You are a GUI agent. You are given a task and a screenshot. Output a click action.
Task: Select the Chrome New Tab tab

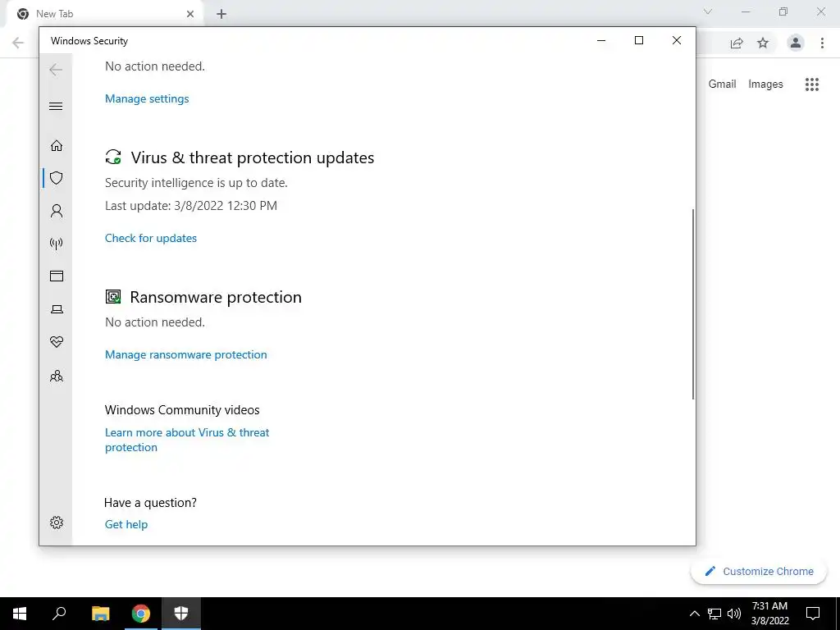pyautogui.click(x=106, y=14)
